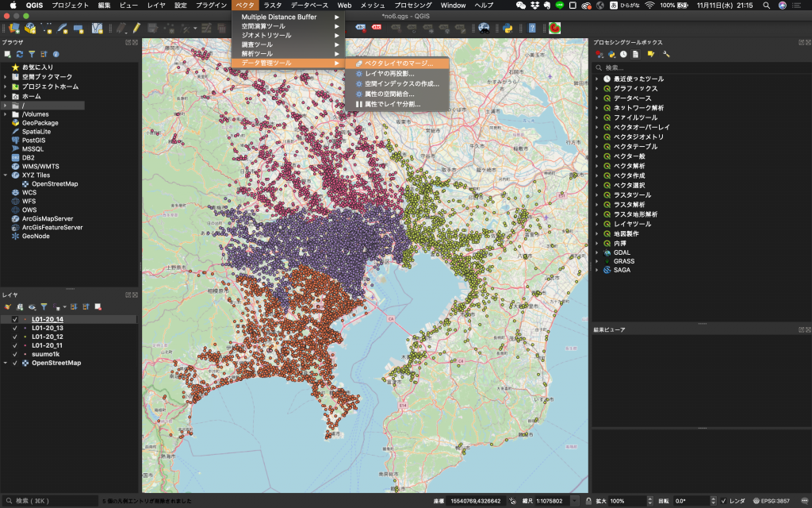Uncheck the L01-20_14 layer visibility
Screen dimensions: 812x508
[x=15, y=319]
